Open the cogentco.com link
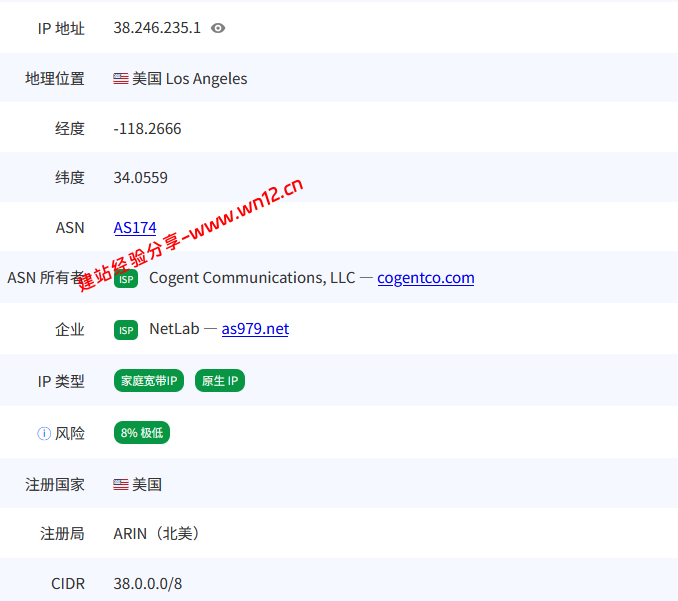 425,278
